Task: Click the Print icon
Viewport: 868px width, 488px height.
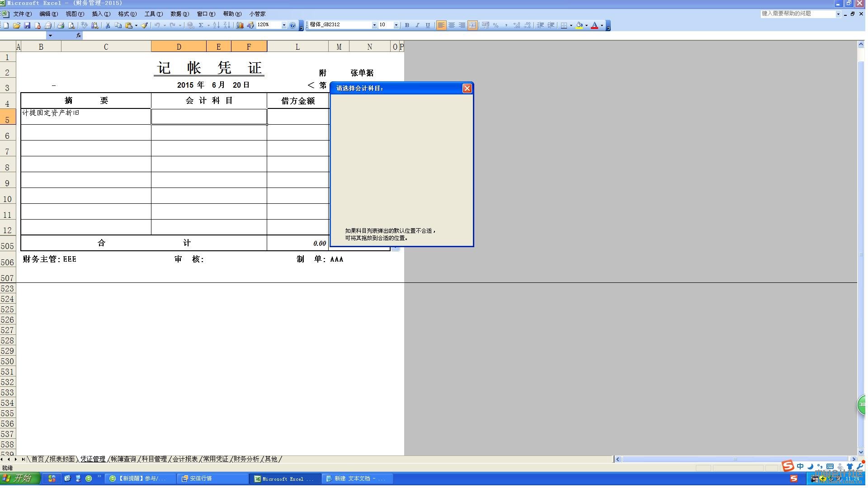Action: click(x=61, y=25)
